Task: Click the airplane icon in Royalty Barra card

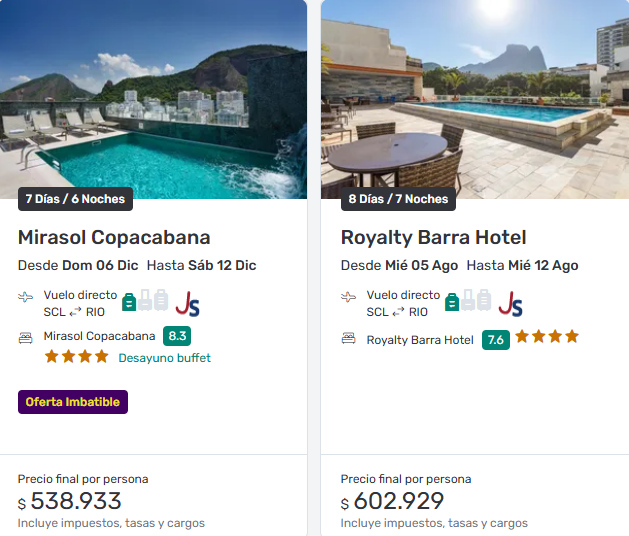Action: pyautogui.click(x=349, y=297)
